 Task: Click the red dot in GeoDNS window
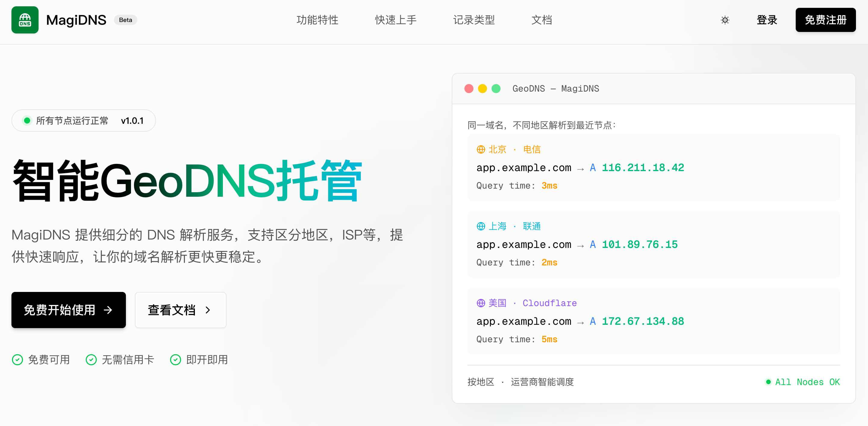[x=469, y=89]
